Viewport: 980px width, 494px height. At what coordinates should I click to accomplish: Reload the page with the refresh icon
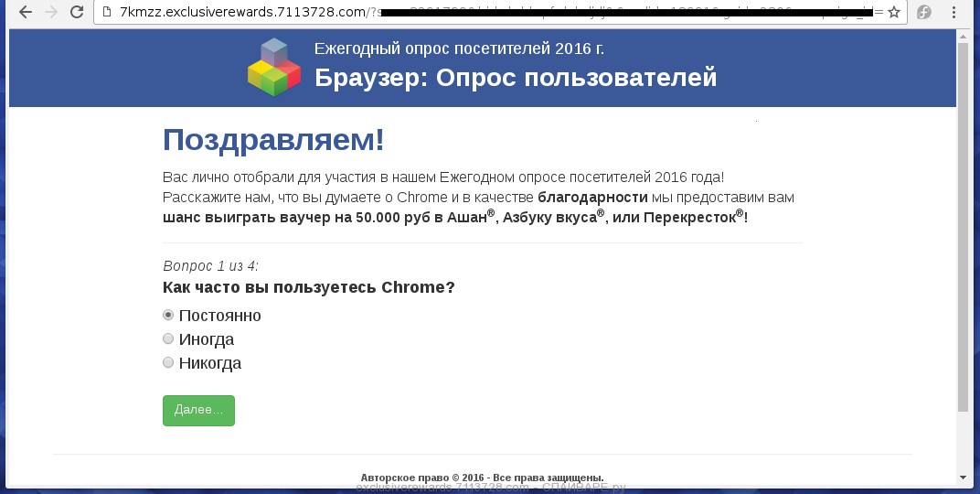point(77,13)
